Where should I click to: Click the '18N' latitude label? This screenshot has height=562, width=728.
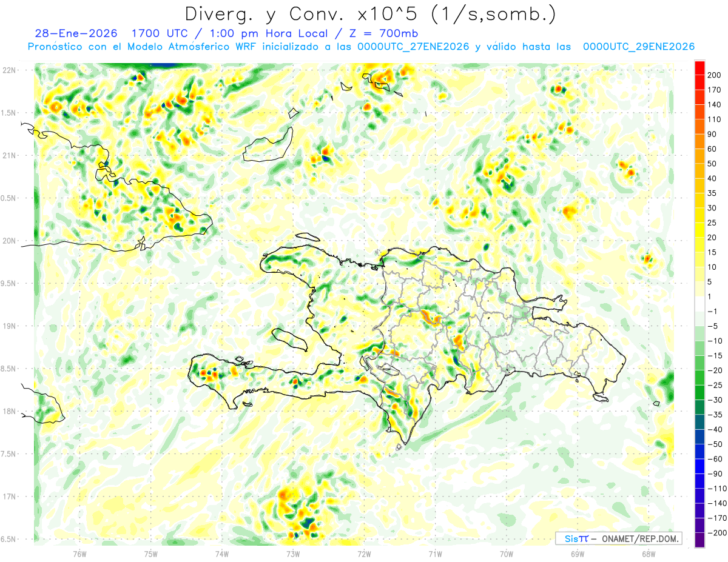point(8,411)
